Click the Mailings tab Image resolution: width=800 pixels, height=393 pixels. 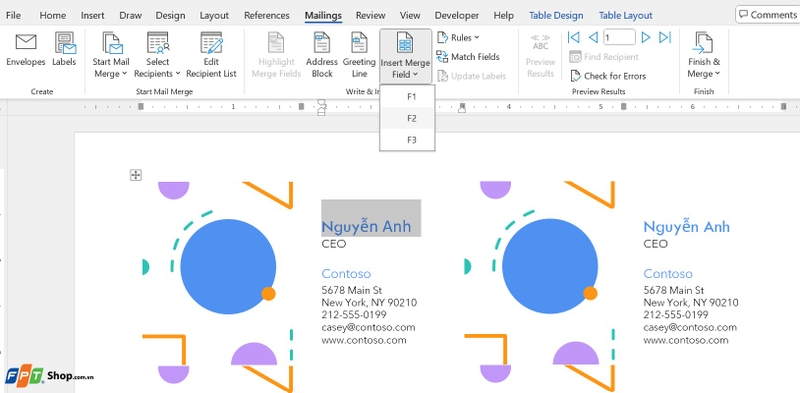[x=323, y=15]
